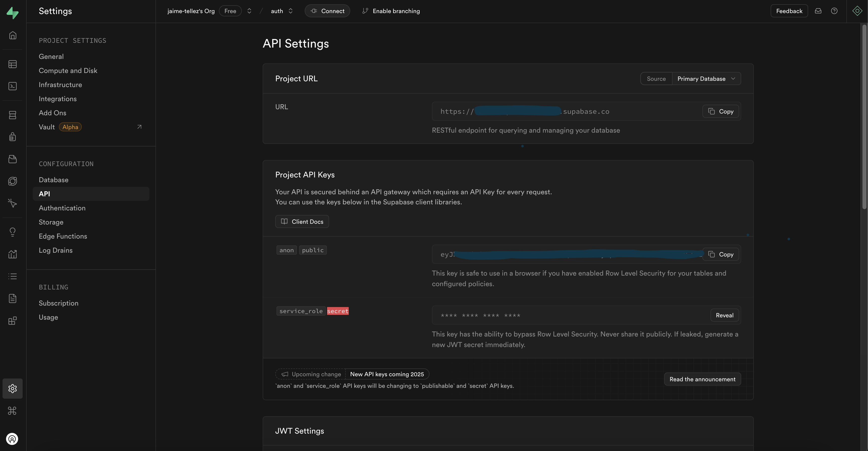Open the Integrations blocks icon
This screenshot has height=451, width=868.
tap(13, 321)
